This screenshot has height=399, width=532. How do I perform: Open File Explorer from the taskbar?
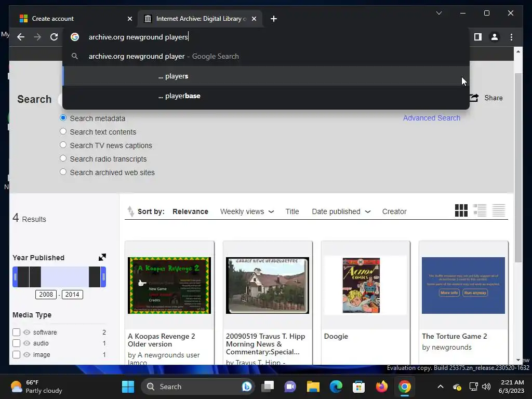tap(313, 387)
